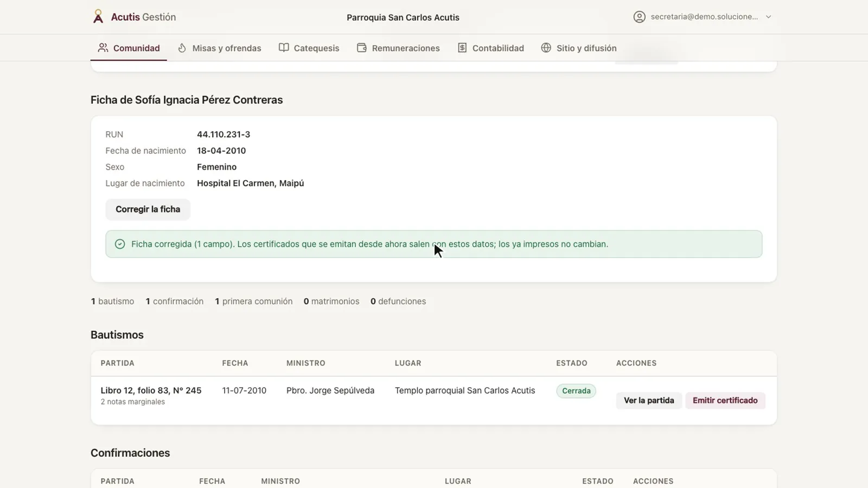Click the Catequesis book icon
Screen dimensions: 868x488
point(284,48)
